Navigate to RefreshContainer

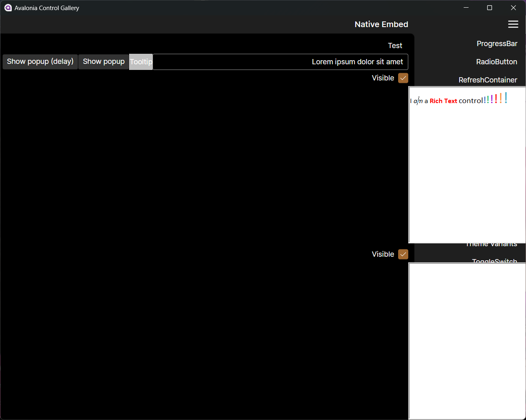pyautogui.click(x=488, y=80)
